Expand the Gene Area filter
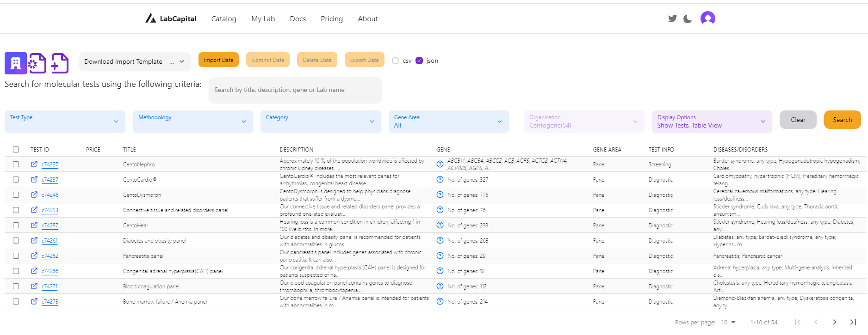 click(x=449, y=122)
